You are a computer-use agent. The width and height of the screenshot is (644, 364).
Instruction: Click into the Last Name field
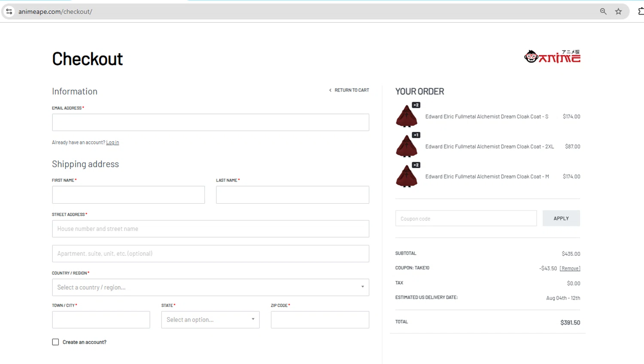coord(292,195)
